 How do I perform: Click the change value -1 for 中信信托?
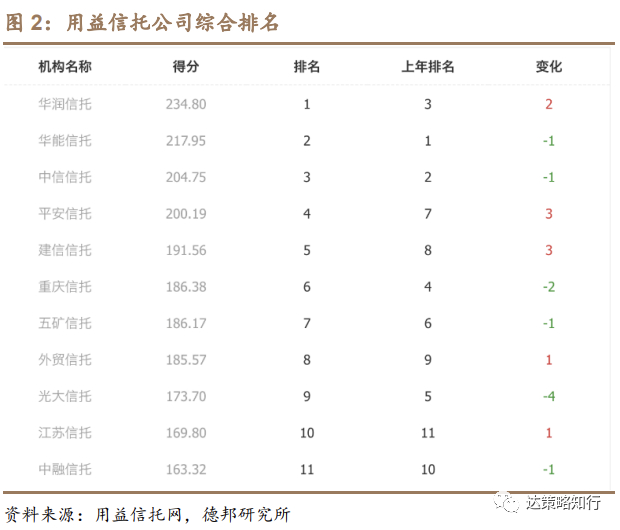click(549, 177)
